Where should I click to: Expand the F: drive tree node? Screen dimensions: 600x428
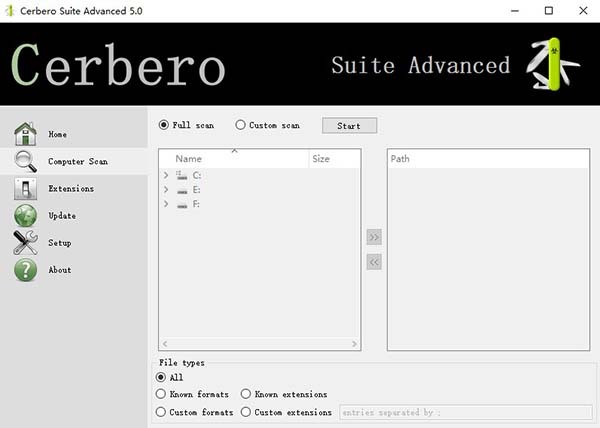166,204
